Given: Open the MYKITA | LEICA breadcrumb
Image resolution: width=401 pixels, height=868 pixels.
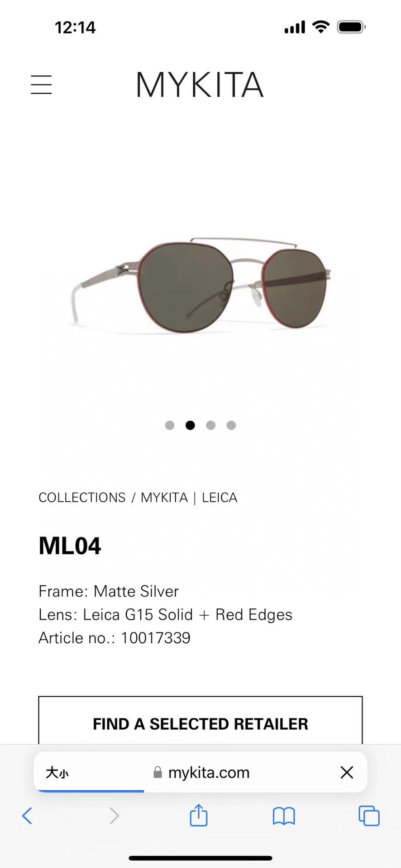Looking at the screenshot, I should [x=189, y=497].
